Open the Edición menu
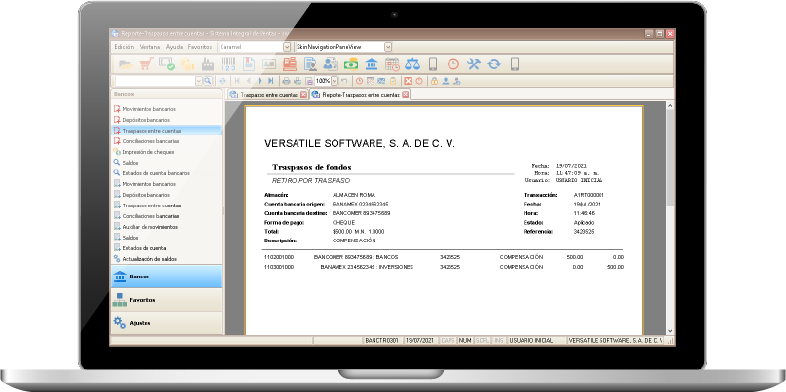 coord(124,47)
